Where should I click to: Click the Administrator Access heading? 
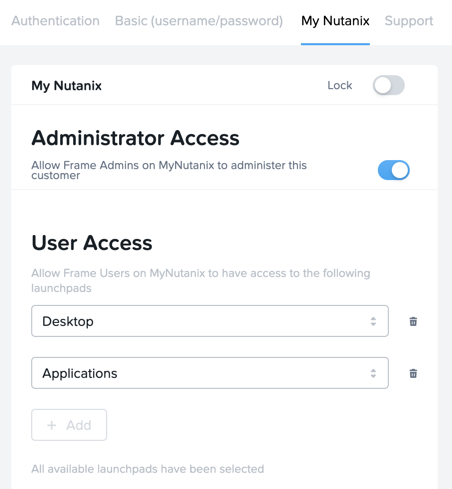point(135,138)
